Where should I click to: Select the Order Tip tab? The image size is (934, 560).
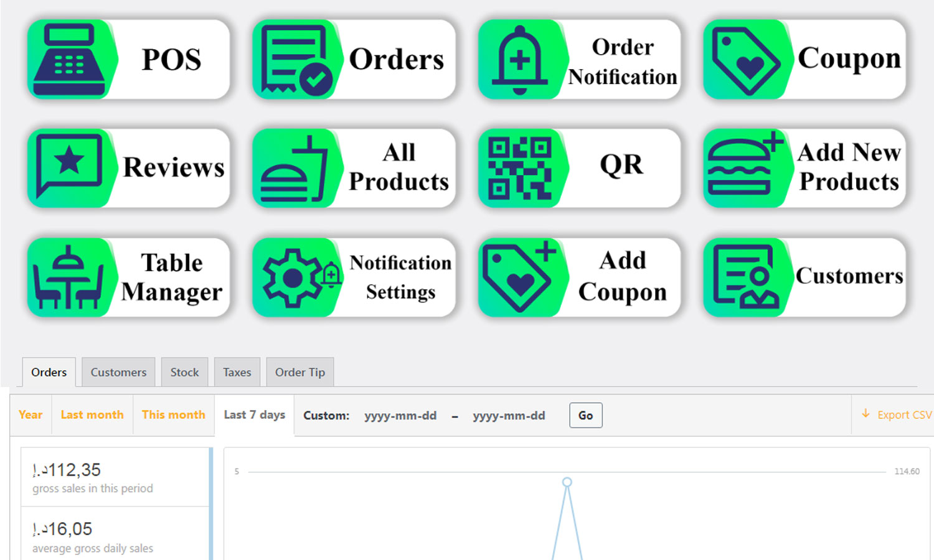300,372
